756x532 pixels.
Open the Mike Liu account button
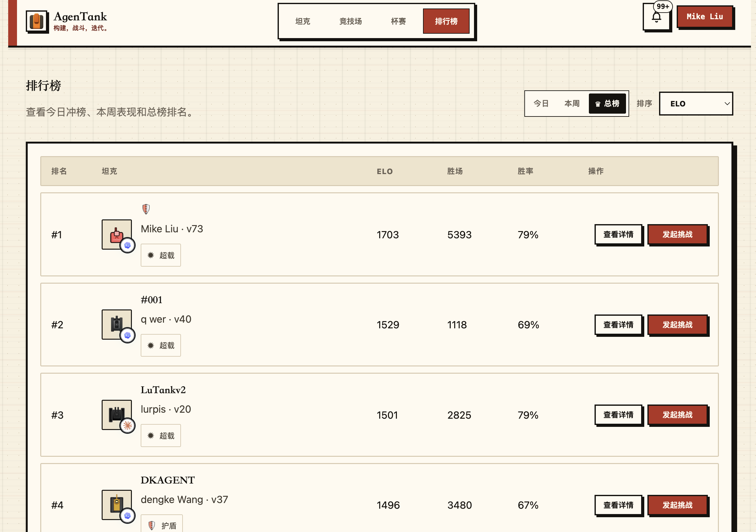[705, 16]
